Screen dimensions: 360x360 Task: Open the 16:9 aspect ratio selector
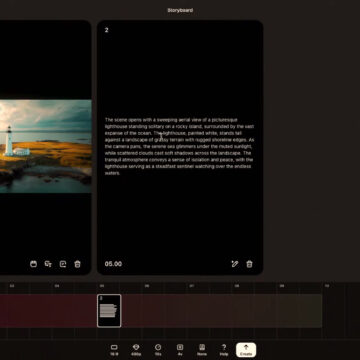pos(114,350)
